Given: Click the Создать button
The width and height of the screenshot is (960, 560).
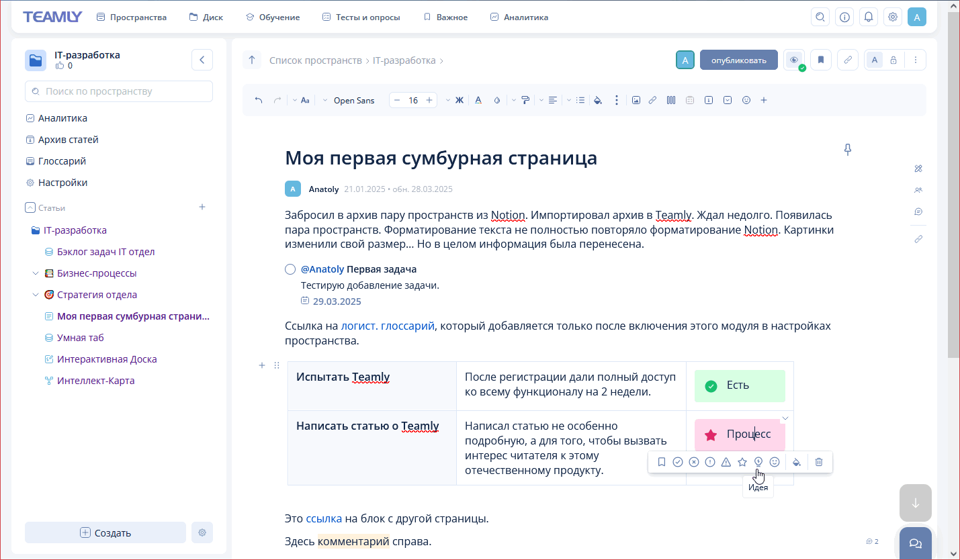Looking at the screenshot, I should coord(105,532).
